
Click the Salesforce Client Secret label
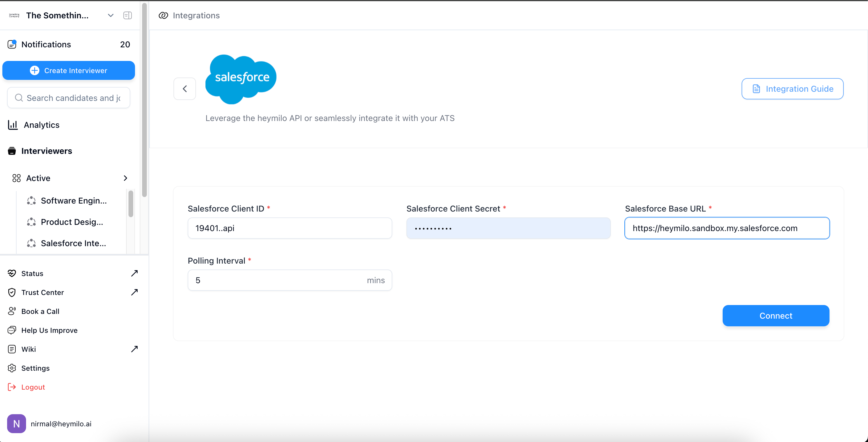(453, 209)
